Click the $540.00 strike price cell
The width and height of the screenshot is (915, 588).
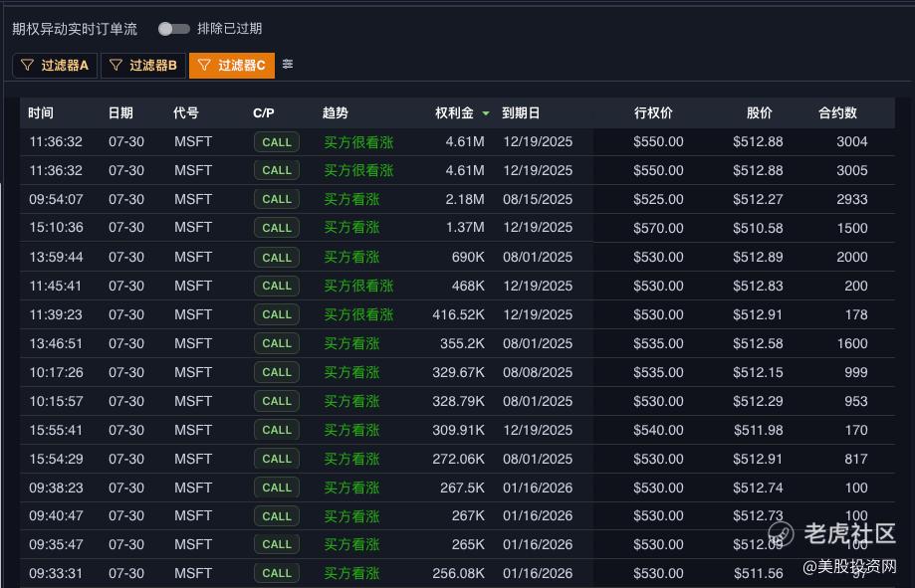(658, 430)
